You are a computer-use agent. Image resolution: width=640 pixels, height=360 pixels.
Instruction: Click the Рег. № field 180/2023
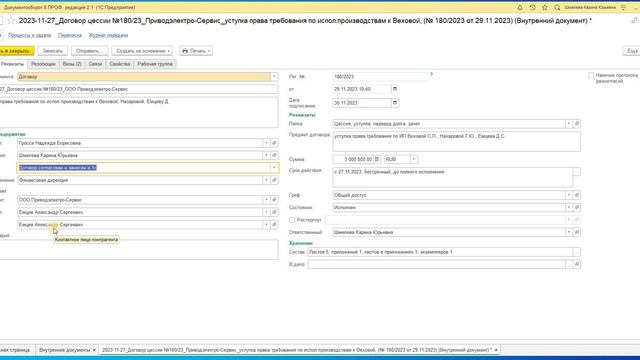point(380,77)
